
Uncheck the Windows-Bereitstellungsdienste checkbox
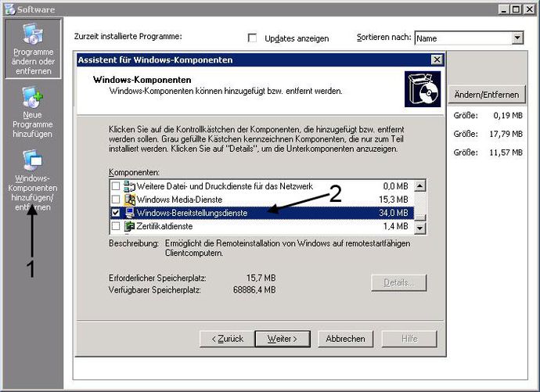point(116,213)
